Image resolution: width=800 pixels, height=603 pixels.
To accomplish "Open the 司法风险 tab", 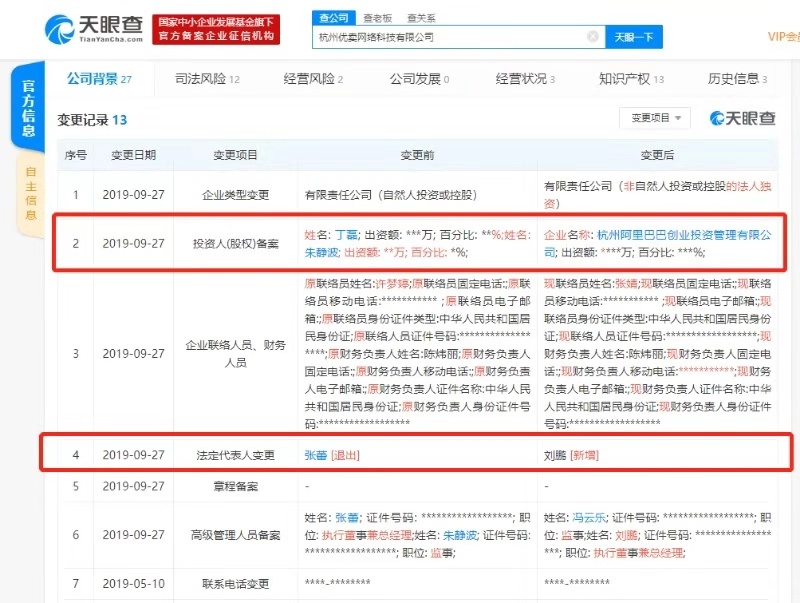I will 207,79.
